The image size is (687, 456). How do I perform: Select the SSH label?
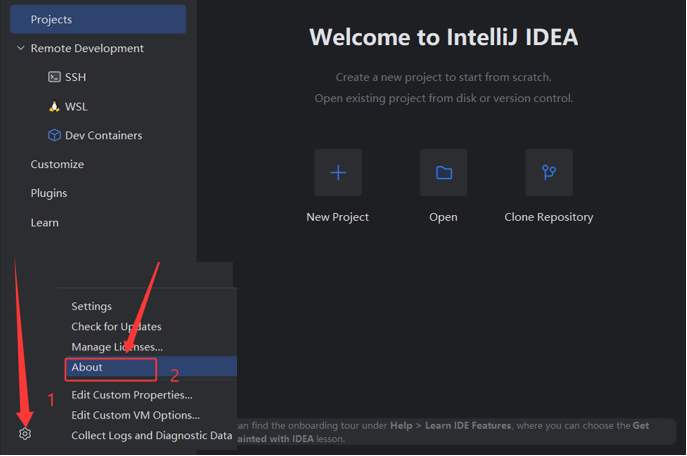click(x=75, y=77)
